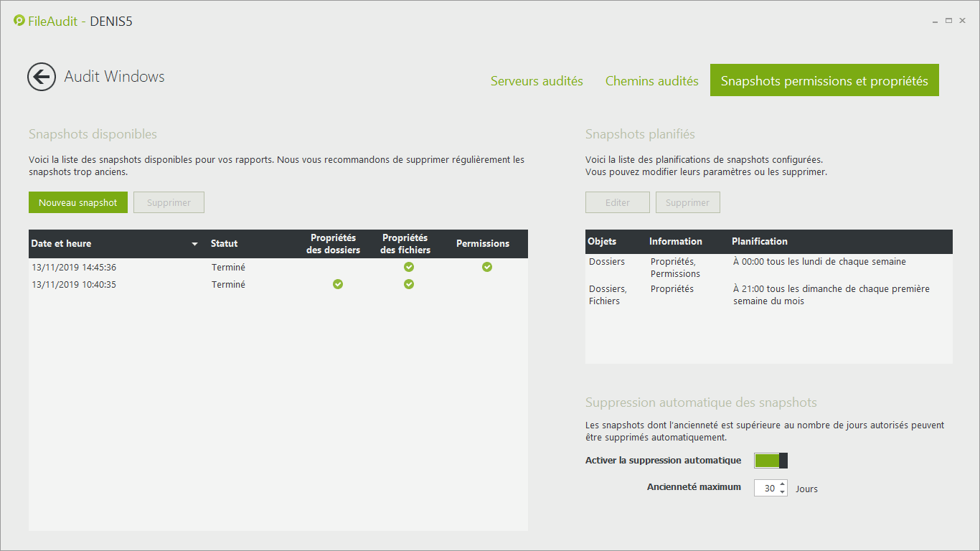
Task: Click permissions checkmark for 14:45:36 snapshot
Action: tap(487, 267)
